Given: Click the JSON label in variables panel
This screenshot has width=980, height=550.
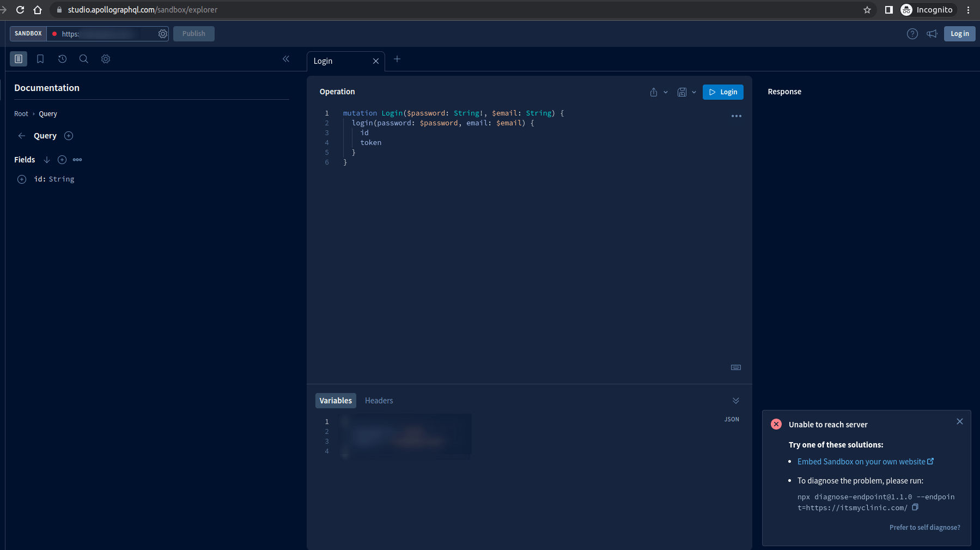Looking at the screenshot, I should 732,419.
